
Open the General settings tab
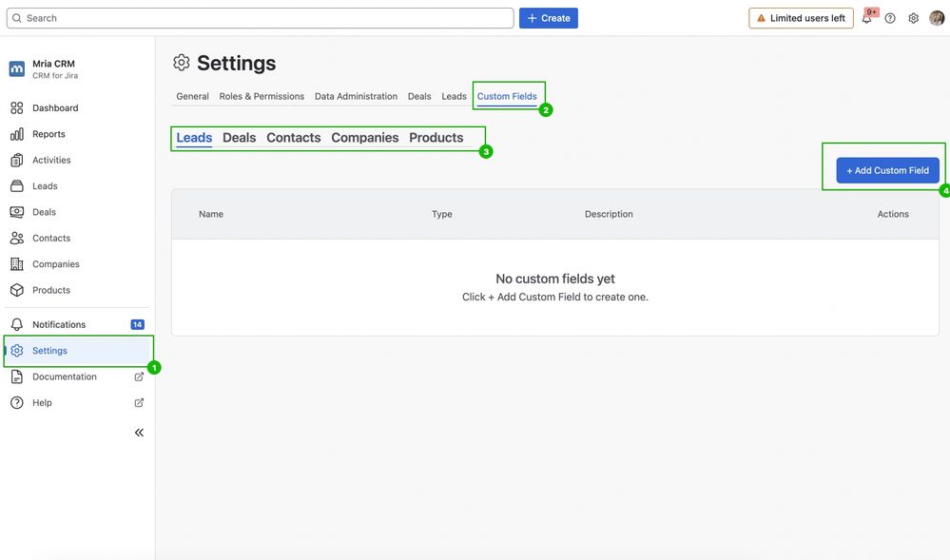pos(193,96)
